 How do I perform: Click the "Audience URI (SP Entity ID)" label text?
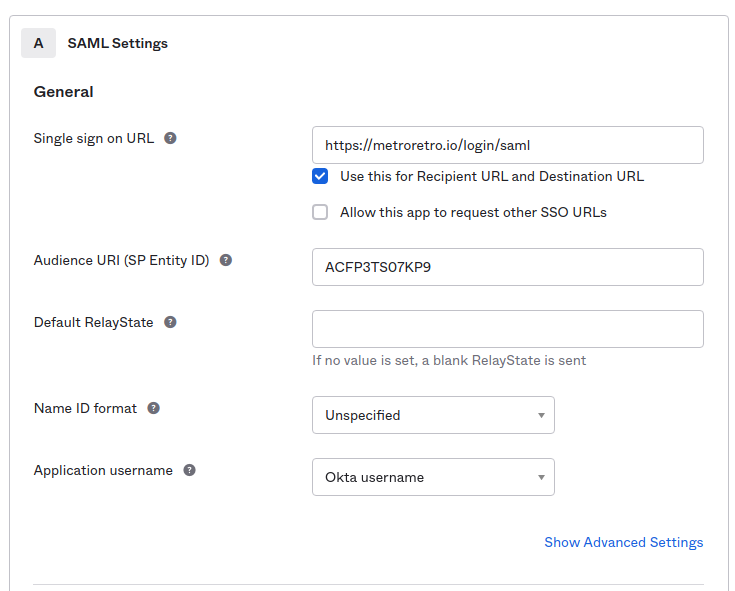point(121,260)
